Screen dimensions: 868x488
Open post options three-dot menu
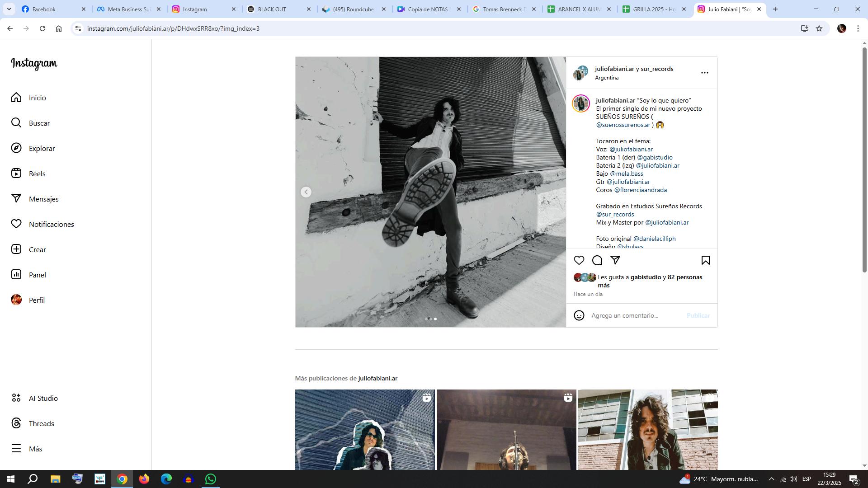click(704, 73)
